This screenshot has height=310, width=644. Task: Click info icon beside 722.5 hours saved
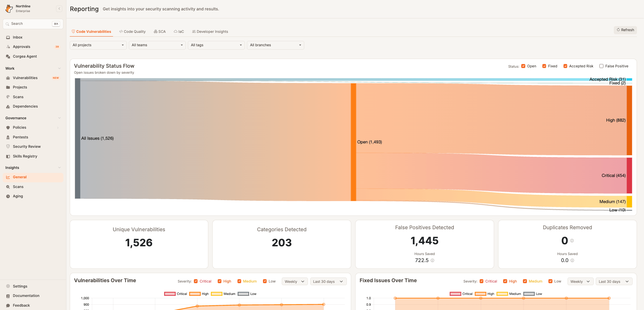click(x=432, y=260)
